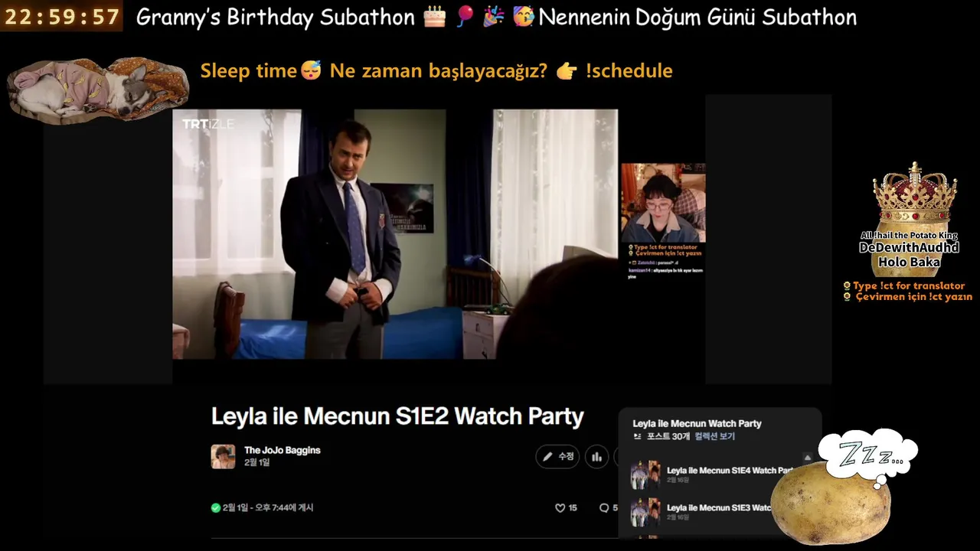Click the 컬렉션 보기 collection link
This screenshot has width=980, height=551.
(x=715, y=436)
